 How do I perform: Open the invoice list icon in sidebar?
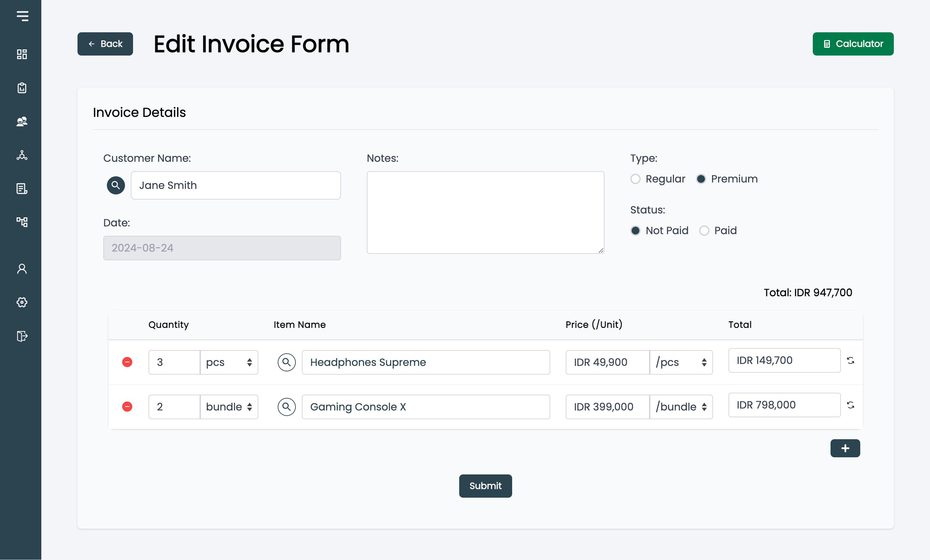(22, 189)
